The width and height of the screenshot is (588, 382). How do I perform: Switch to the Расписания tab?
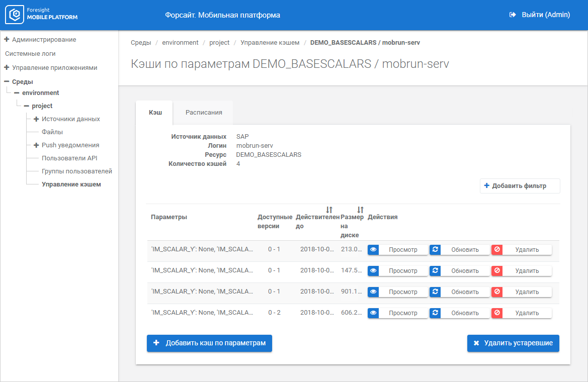pyautogui.click(x=204, y=113)
